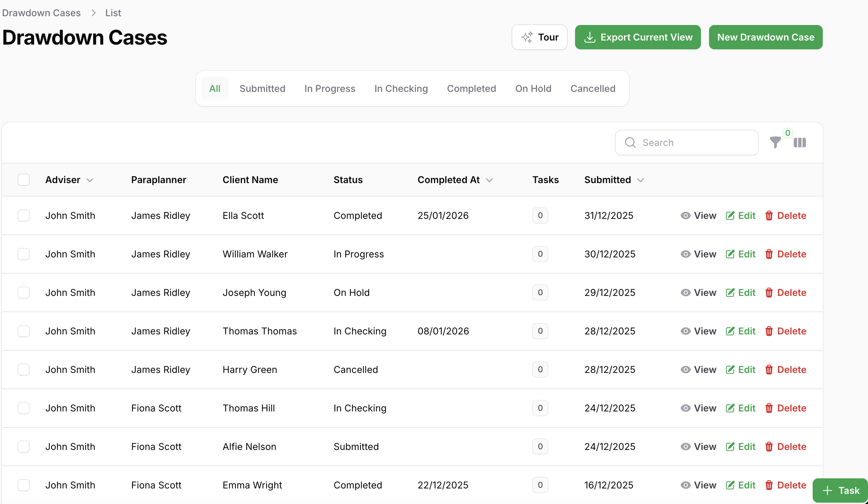Image resolution: width=868 pixels, height=504 pixels.
Task: Click the Edit pencil icon for Harry Green
Action: click(730, 370)
